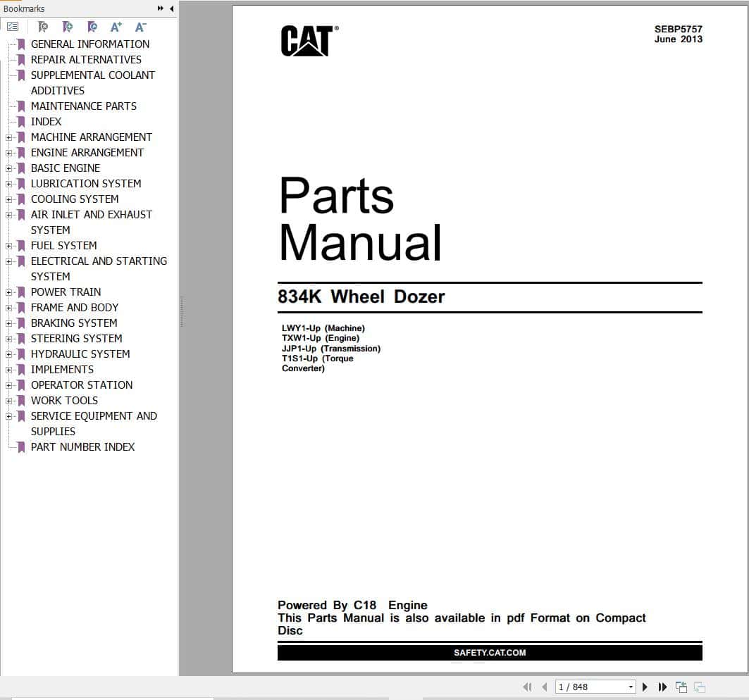Click the Bookmarks panel title
The height and width of the screenshot is (700, 749).
point(24,8)
